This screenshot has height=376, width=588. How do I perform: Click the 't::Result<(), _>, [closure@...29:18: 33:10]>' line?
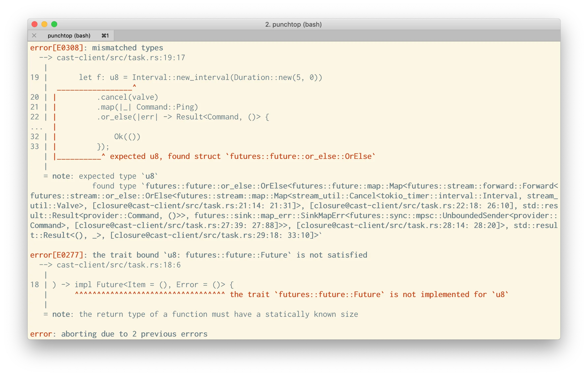click(176, 235)
